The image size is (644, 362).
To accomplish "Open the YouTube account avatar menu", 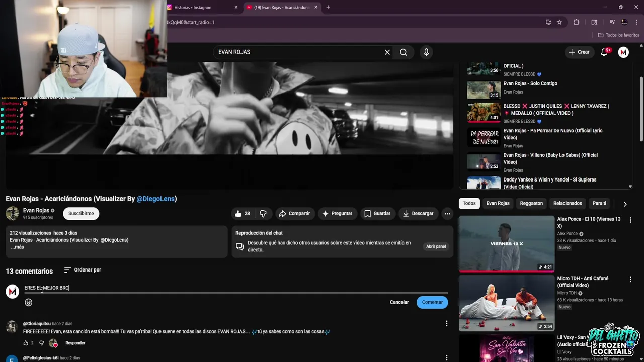I will (x=623, y=52).
